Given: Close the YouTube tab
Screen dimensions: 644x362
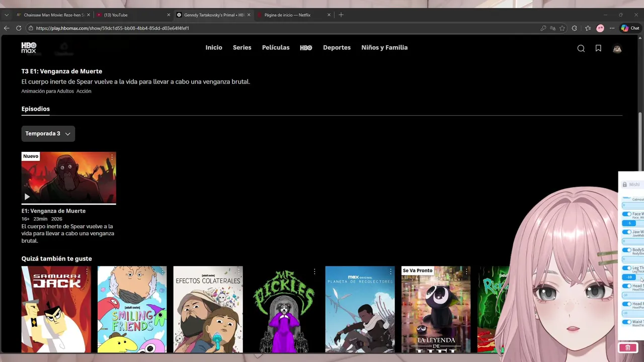Looking at the screenshot, I should pyautogui.click(x=169, y=15).
